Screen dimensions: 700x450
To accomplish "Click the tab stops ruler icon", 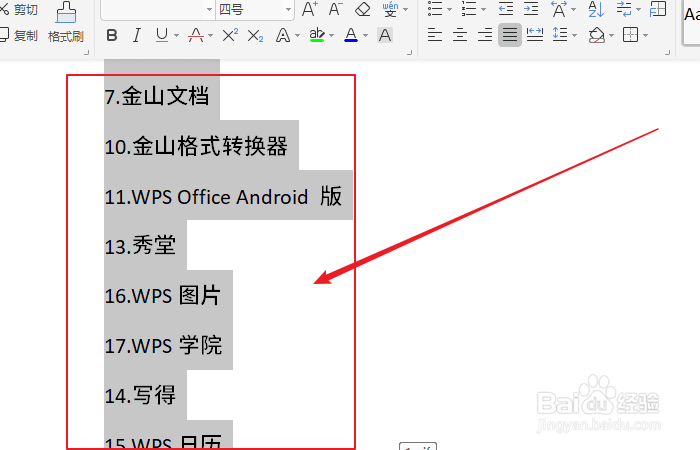I will coord(658,9).
